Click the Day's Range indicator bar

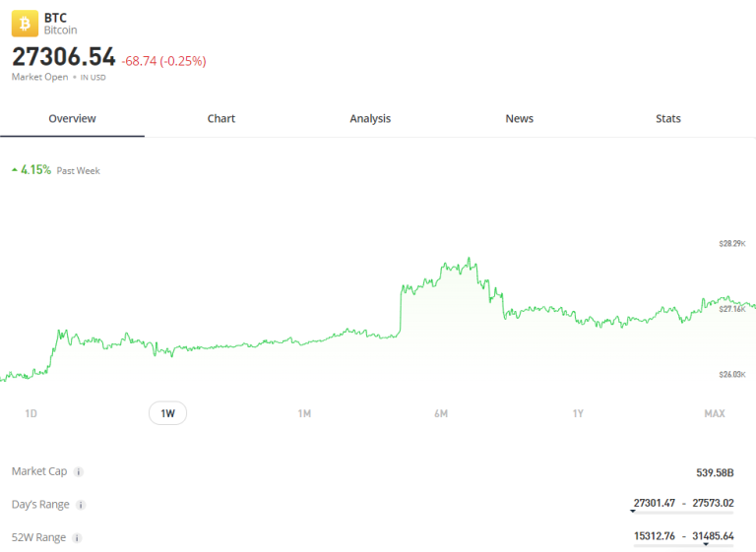[x=684, y=513]
